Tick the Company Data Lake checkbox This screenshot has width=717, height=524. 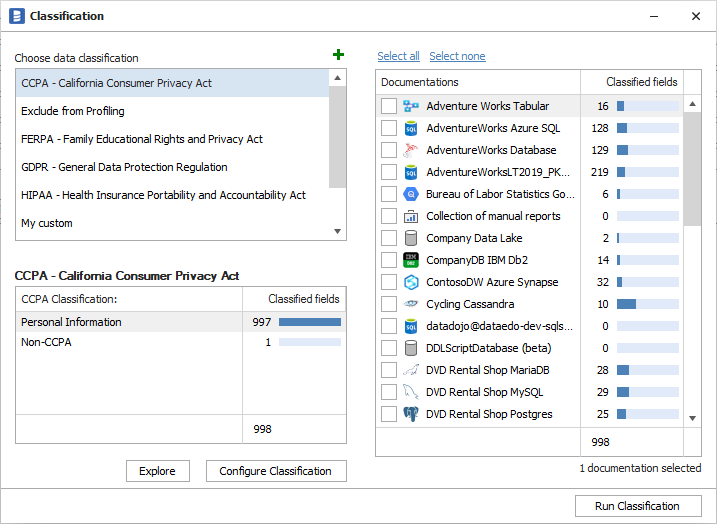tap(389, 238)
